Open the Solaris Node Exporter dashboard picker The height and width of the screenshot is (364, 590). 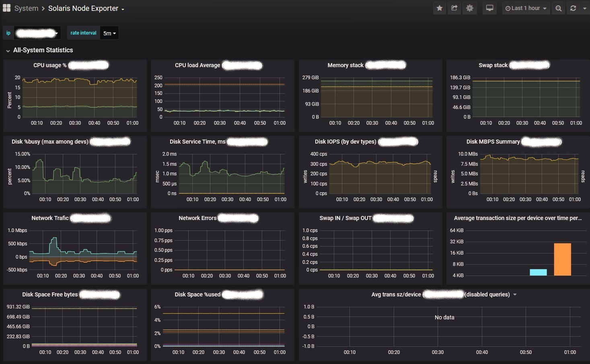click(86, 8)
